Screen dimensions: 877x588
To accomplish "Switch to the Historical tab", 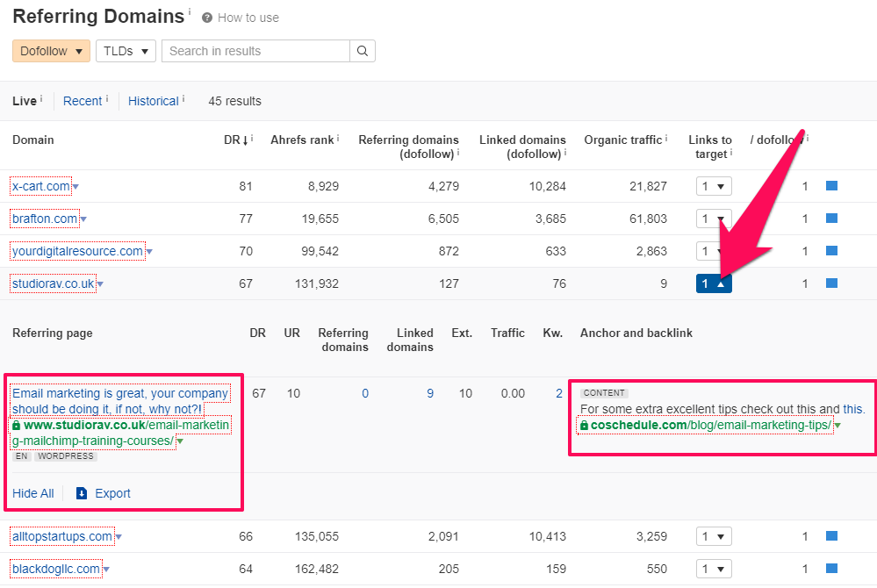I will click(153, 101).
